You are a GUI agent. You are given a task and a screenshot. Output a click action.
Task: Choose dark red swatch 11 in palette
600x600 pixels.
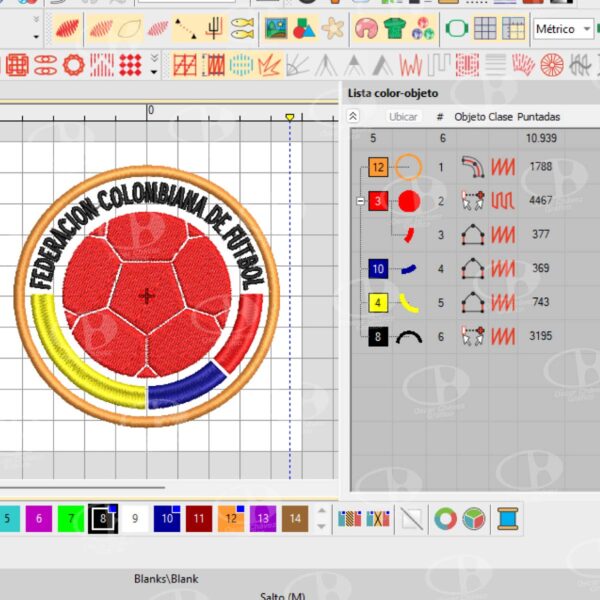point(199,518)
